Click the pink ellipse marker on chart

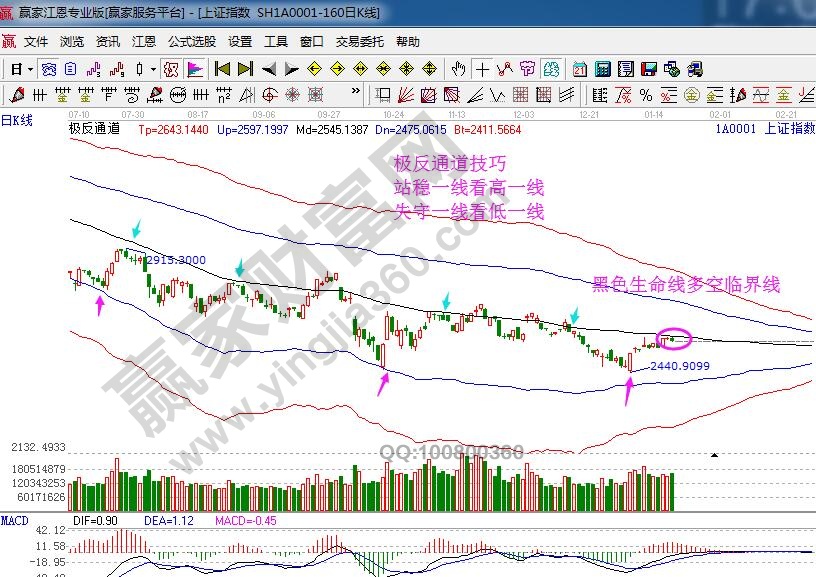(675, 339)
